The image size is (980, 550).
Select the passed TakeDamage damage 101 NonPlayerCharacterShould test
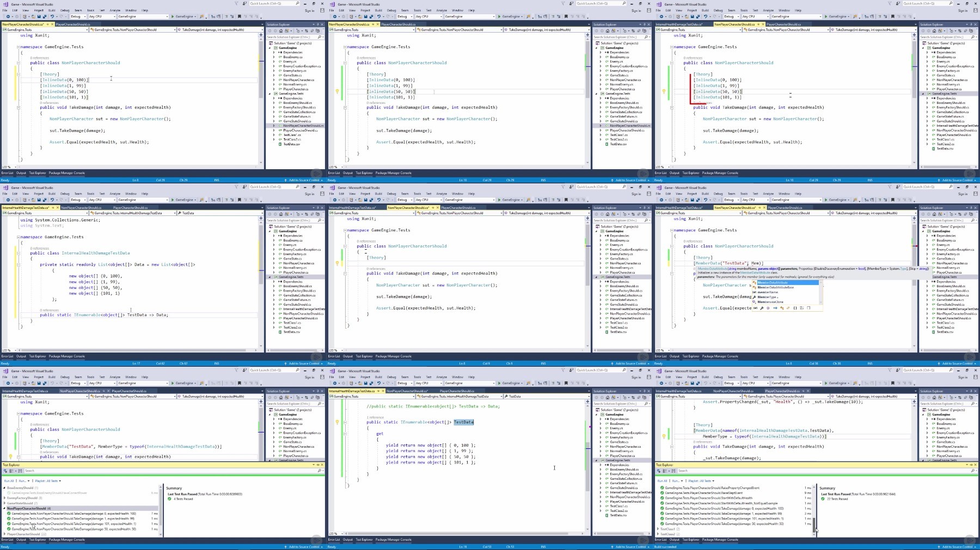coord(74,524)
